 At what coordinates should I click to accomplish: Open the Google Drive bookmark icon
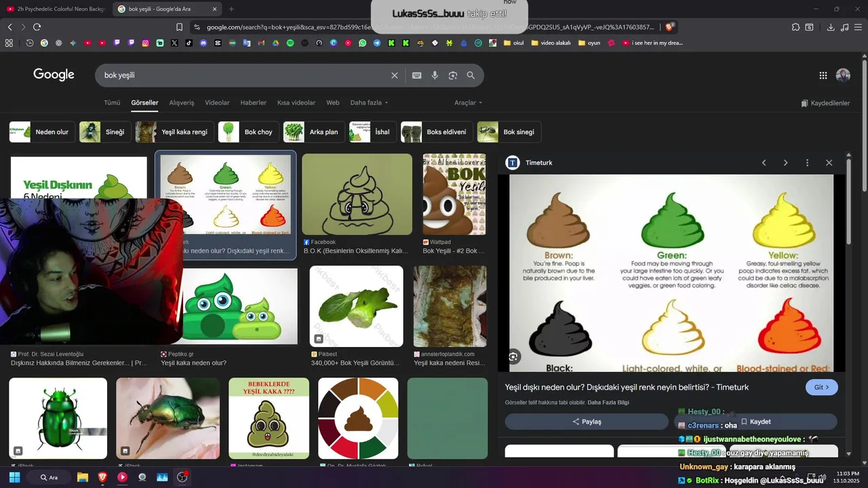click(276, 43)
